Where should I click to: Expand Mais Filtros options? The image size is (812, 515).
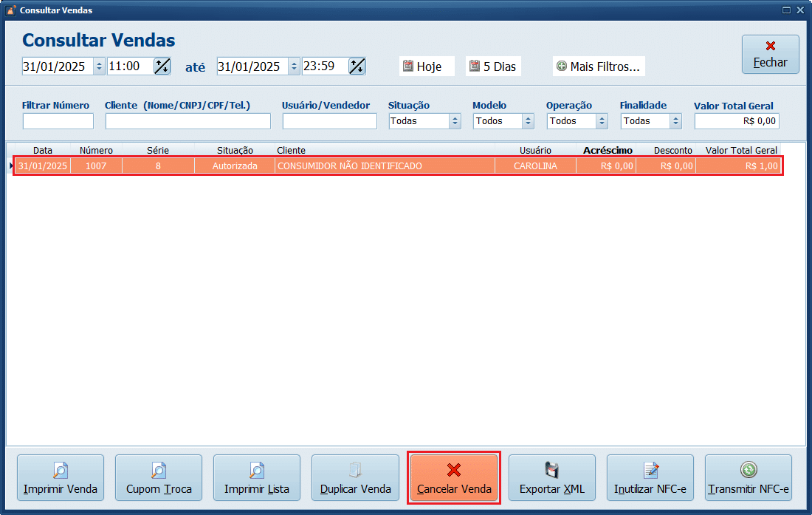tap(599, 66)
